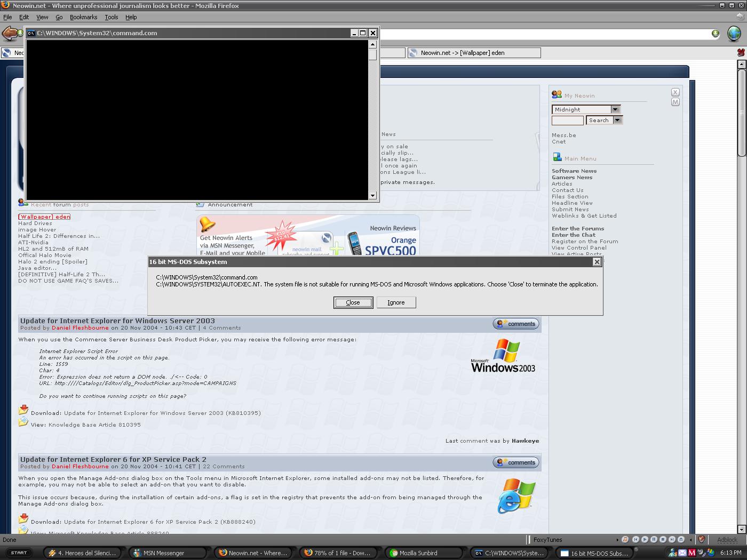Open the Software News menu link
Image resolution: width=747 pixels, height=560 pixels.
tap(574, 171)
